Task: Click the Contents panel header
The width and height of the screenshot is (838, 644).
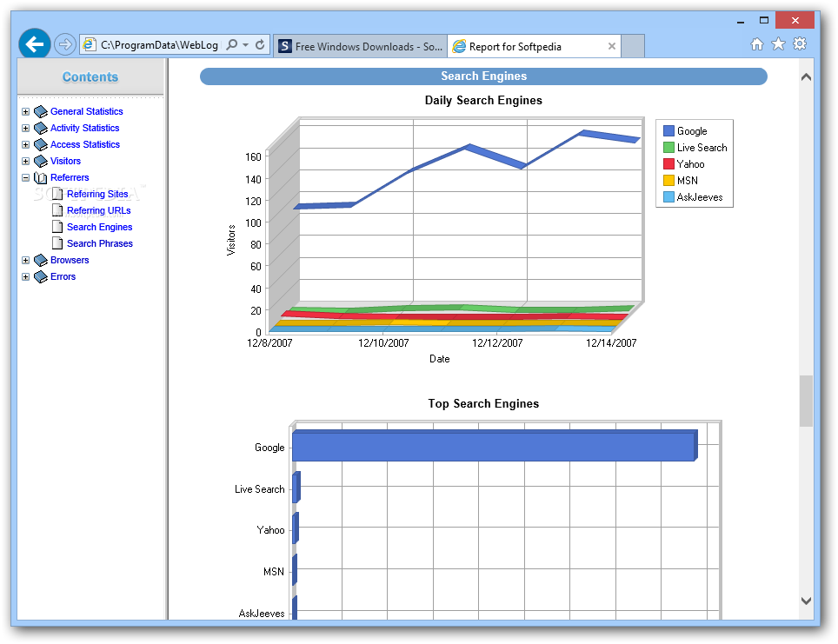Action: coord(90,77)
